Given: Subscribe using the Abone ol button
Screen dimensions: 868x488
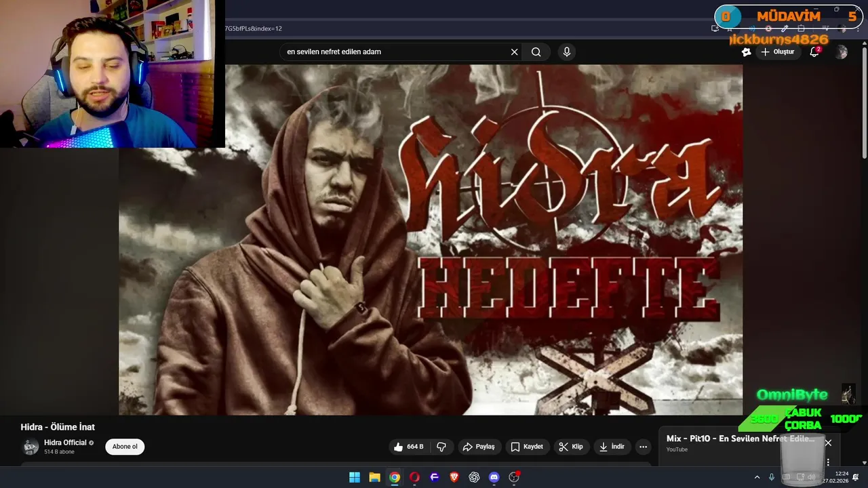Looking at the screenshot, I should pos(125,447).
